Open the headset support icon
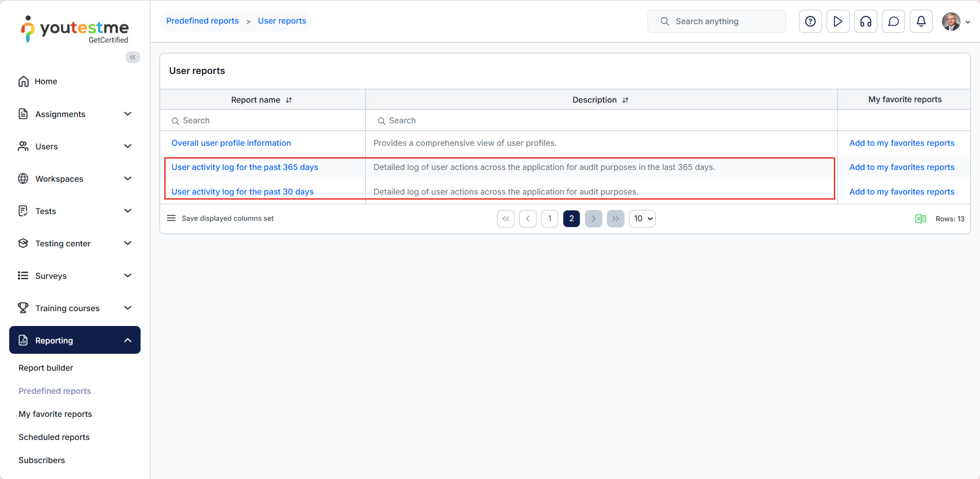Image resolution: width=980 pixels, height=479 pixels. pos(866,22)
